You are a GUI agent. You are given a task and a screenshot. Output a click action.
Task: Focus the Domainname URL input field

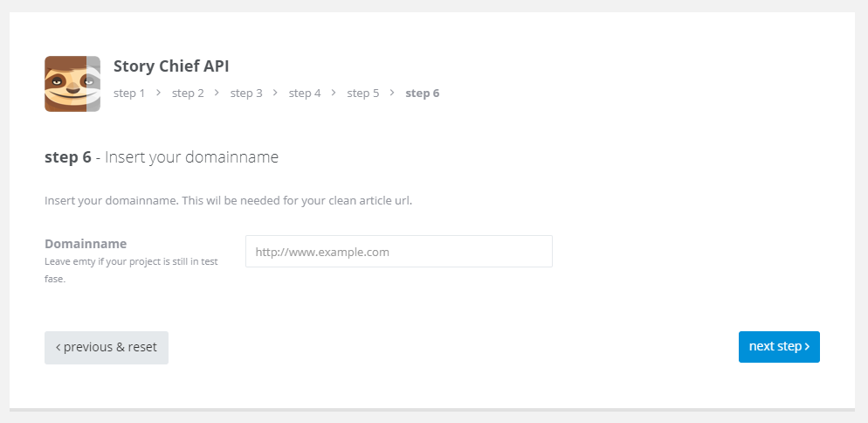[x=398, y=252]
